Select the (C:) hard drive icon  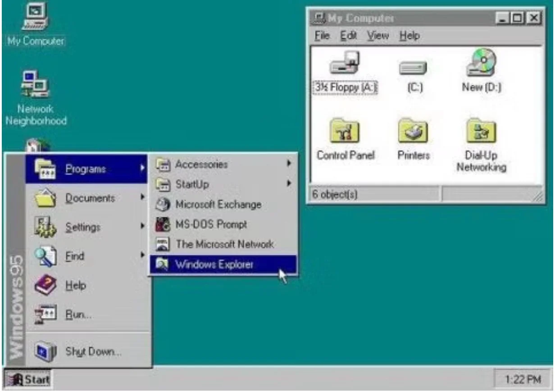[x=413, y=68]
